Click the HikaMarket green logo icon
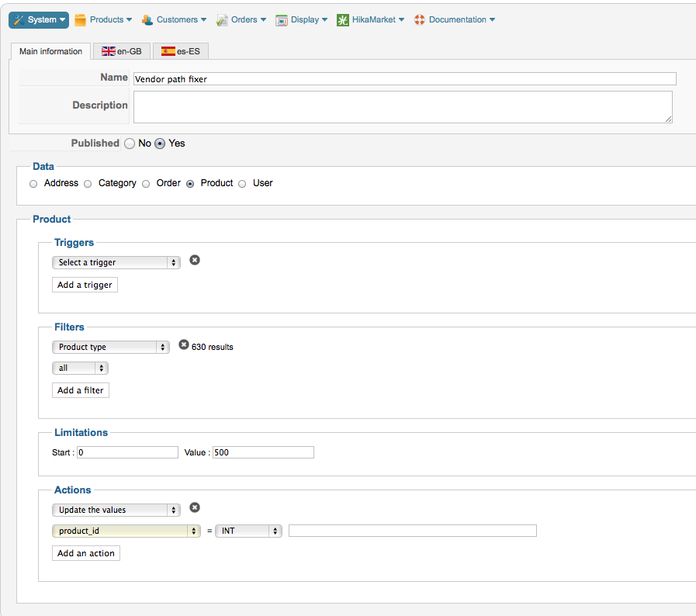The height and width of the screenshot is (616, 696). (343, 20)
